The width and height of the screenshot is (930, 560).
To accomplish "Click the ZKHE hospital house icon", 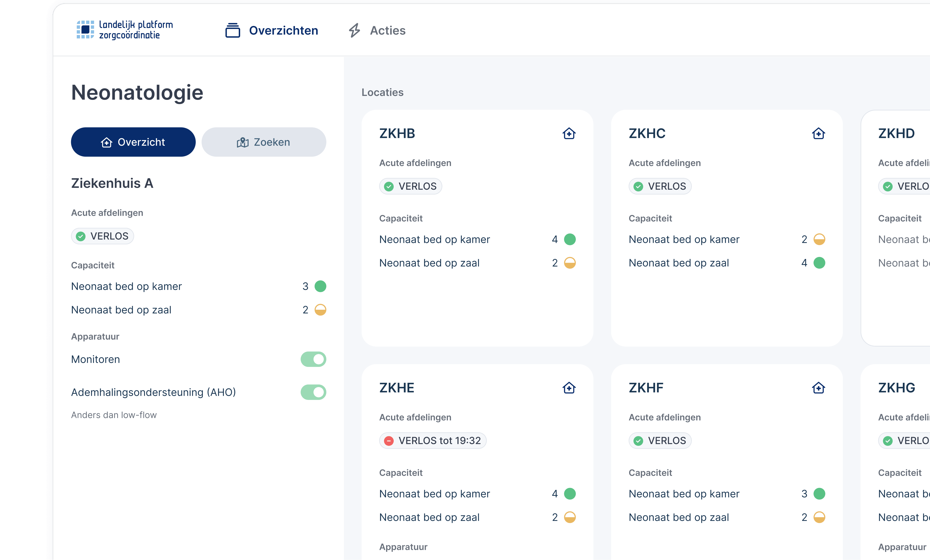I will pyautogui.click(x=569, y=388).
